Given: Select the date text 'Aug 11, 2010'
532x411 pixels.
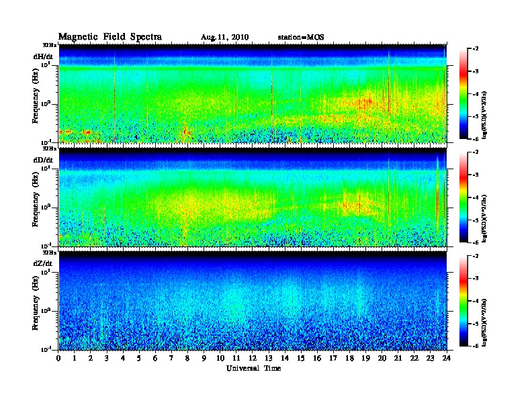Looking at the screenshot, I should [224, 38].
